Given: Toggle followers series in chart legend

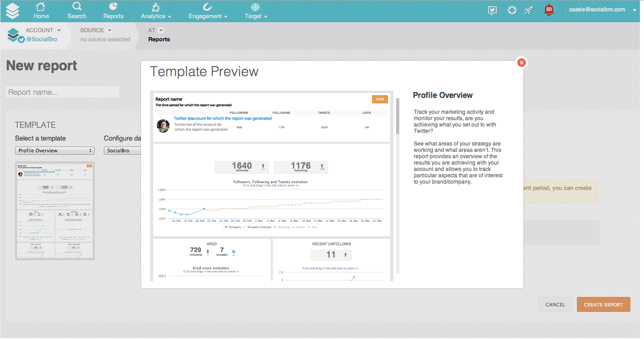Looking at the screenshot, I should 232,227.
